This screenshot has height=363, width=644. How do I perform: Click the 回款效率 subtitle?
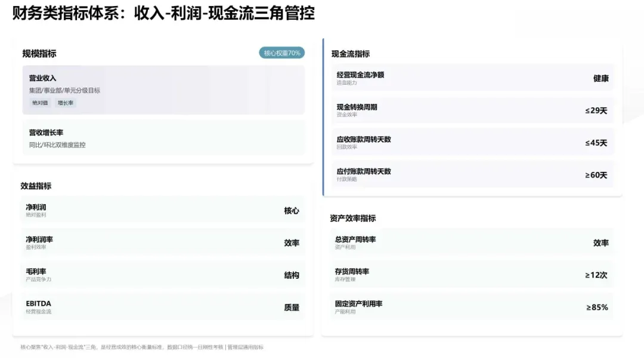[346, 147]
